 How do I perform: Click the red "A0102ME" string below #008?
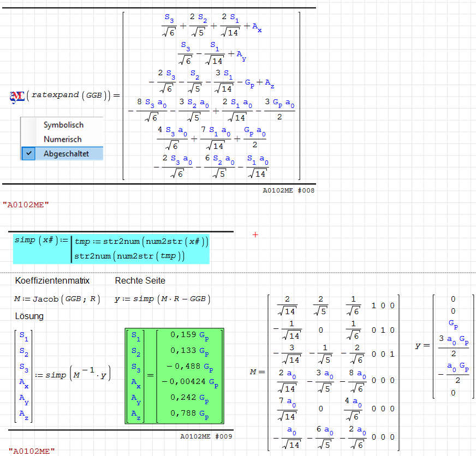[26, 205]
